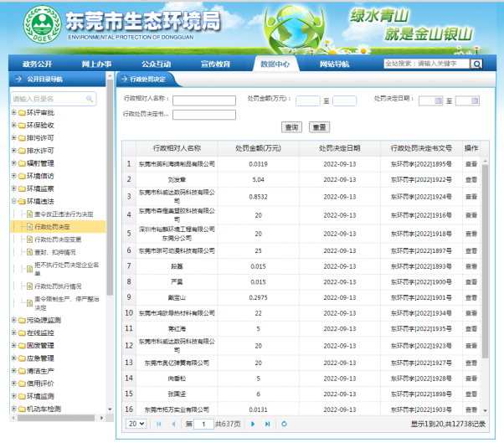504x443 pixels.
Task: Sort by 处罚决定日期 column header
Action: 340,148
